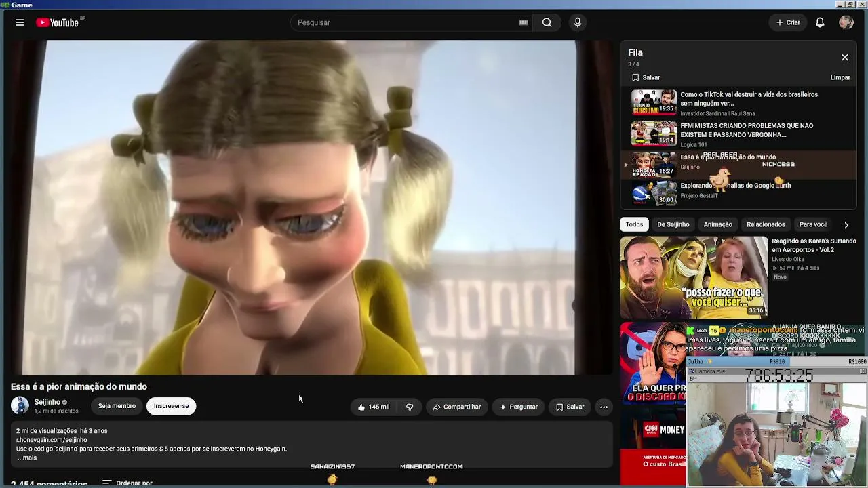Like the video with 145 mil thumbs-up
Image resolution: width=868 pixels, height=488 pixels.
tap(374, 407)
